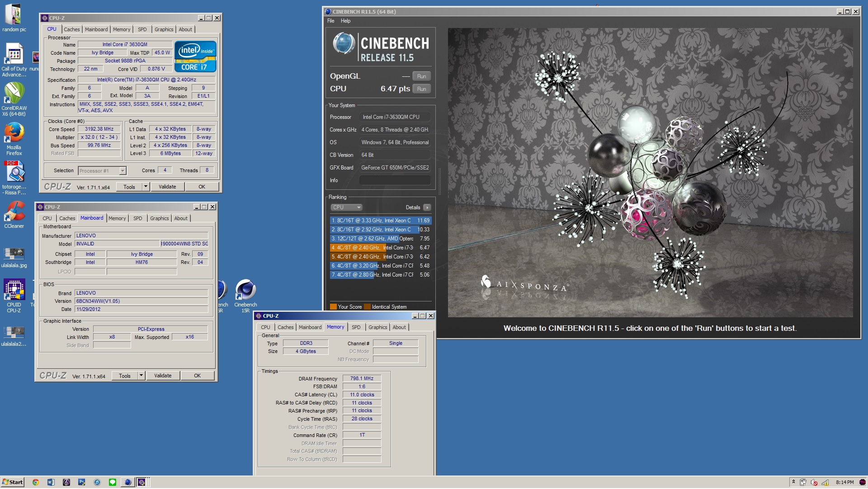Select ranking row '8C/16T @ 2.92 GHz'
868x489 pixels.
pyautogui.click(x=381, y=230)
